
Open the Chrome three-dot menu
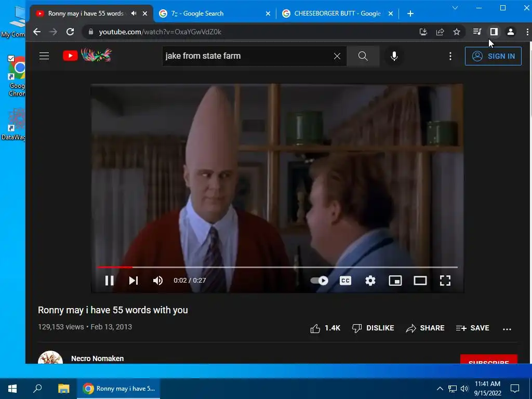[x=527, y=32]
